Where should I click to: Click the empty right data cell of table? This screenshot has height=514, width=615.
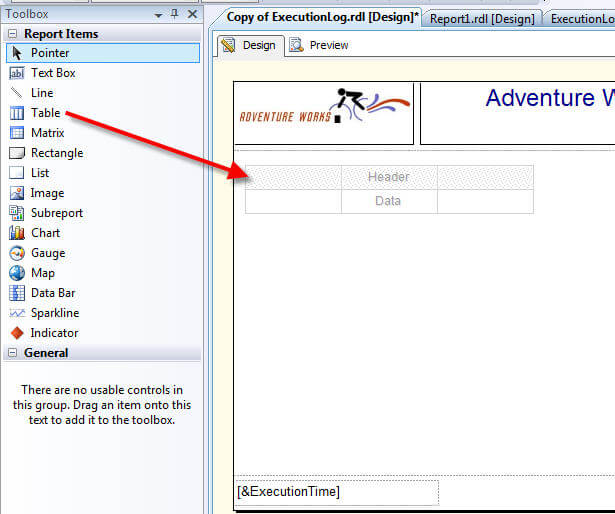(486, 202)
